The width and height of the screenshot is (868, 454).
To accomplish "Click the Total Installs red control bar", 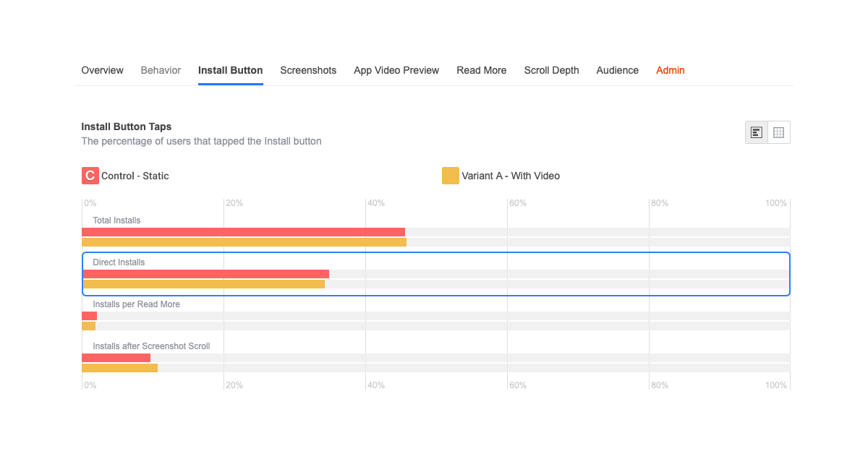I will (243, 232).
